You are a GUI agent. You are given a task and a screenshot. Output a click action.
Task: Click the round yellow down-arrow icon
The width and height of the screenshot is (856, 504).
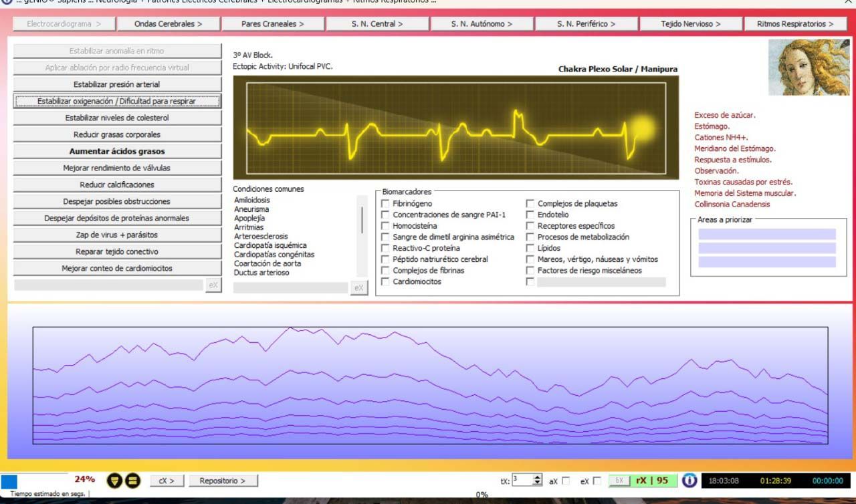point(115,481)
